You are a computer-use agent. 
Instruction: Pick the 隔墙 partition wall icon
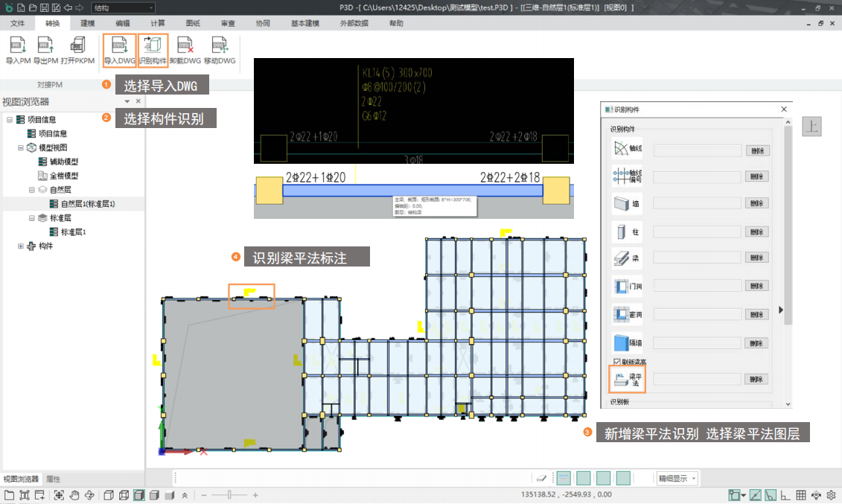tap(627, 343)
